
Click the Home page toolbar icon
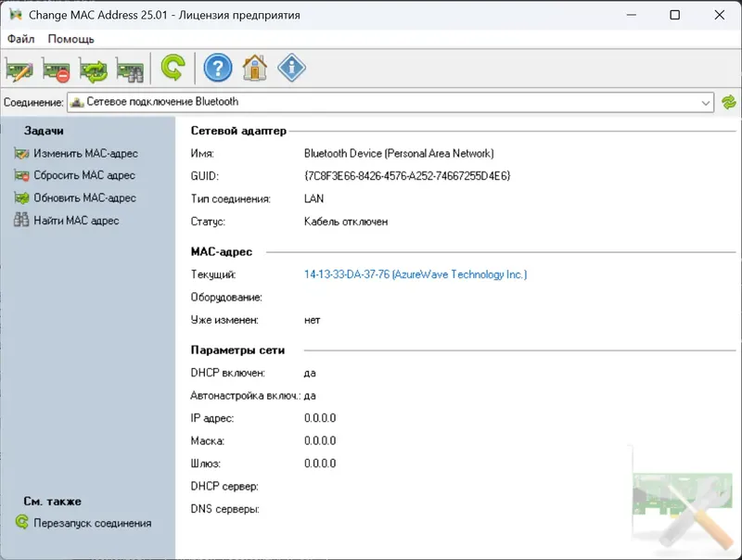tap(253, 69)
